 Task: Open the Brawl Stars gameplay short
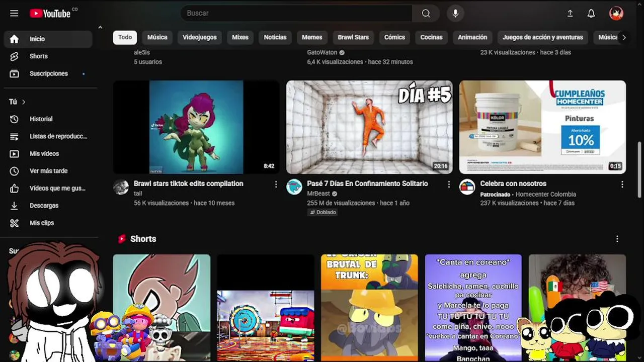[x=265, y=308]
